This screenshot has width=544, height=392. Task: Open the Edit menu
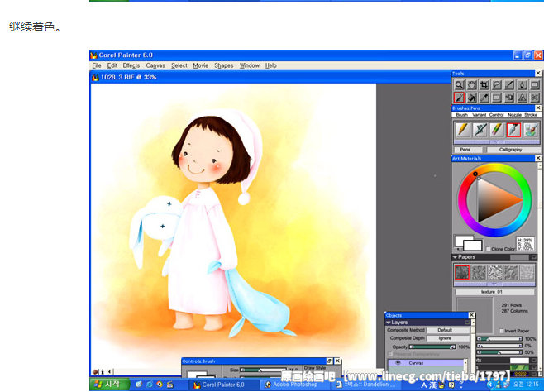point(112,65)
